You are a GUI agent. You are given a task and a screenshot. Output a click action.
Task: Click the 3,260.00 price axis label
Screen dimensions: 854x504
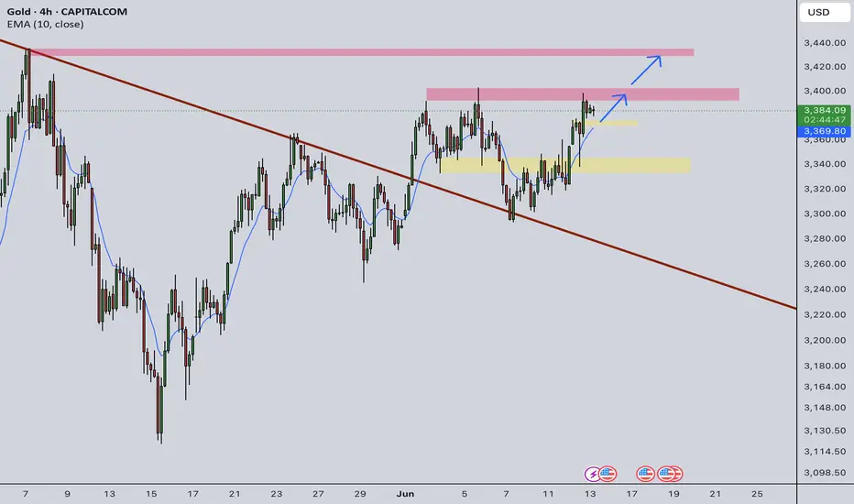[x=825, y=264]
